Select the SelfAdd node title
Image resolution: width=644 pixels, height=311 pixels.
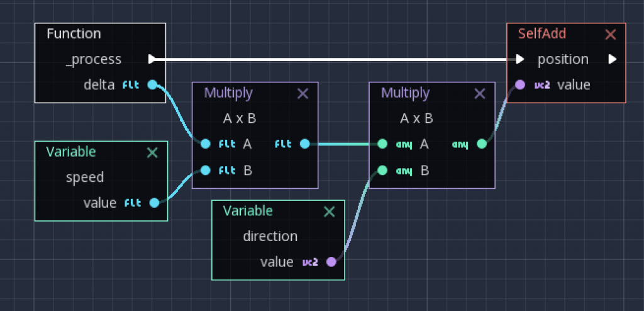(x=542, y=34)
